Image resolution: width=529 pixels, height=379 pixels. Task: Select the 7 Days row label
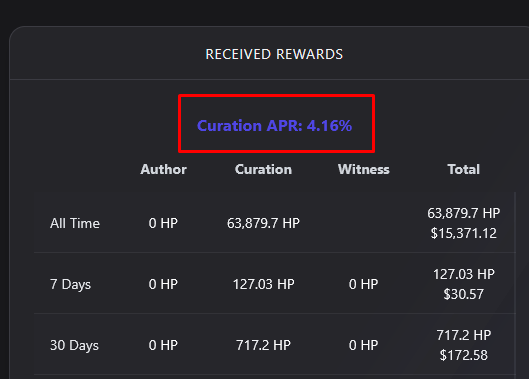pyautogui.click(x=71, y=284)
